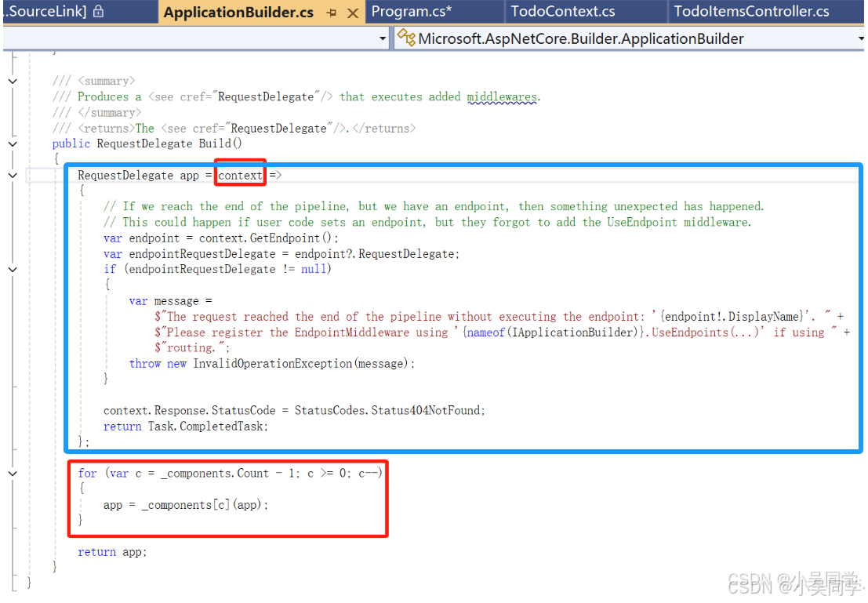
Task: Click 'Status404NotFound' in the code
Action: click(425, 410)
